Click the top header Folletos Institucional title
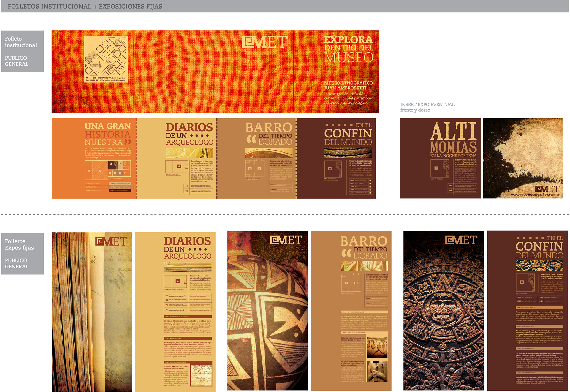This screenshot has width=570, height=392. click(85, 6)
